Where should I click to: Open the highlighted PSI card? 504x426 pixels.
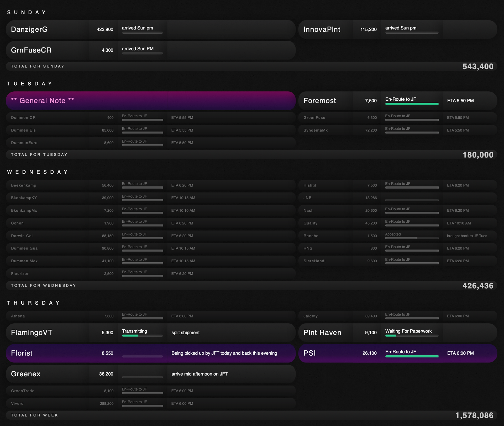click(x=398, y=353)
